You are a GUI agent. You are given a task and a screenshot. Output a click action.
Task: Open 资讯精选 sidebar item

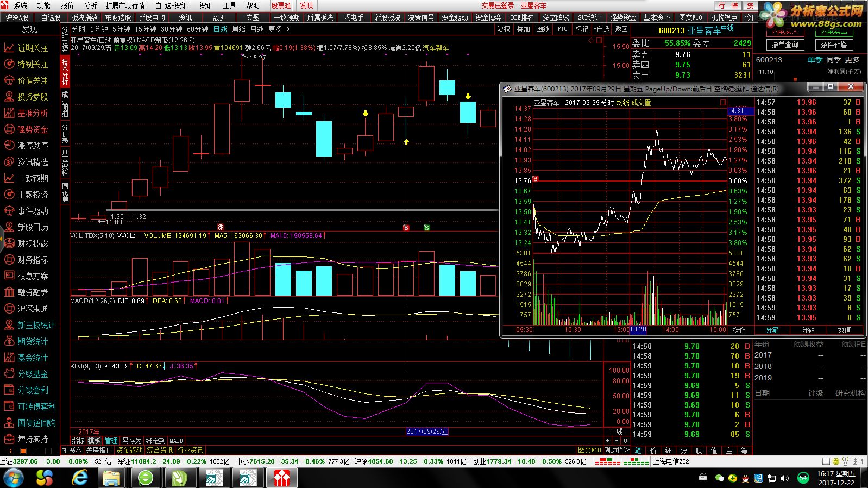tap(26, 162)
